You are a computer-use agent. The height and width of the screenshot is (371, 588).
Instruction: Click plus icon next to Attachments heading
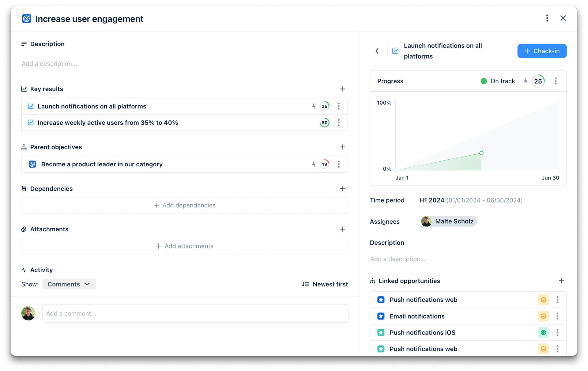click(x=342, y=229)
